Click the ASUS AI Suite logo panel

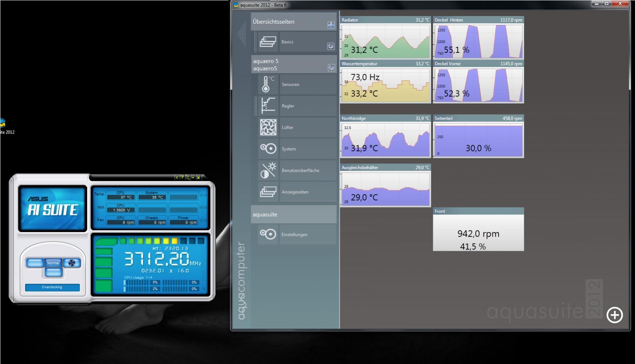[53, 208]
